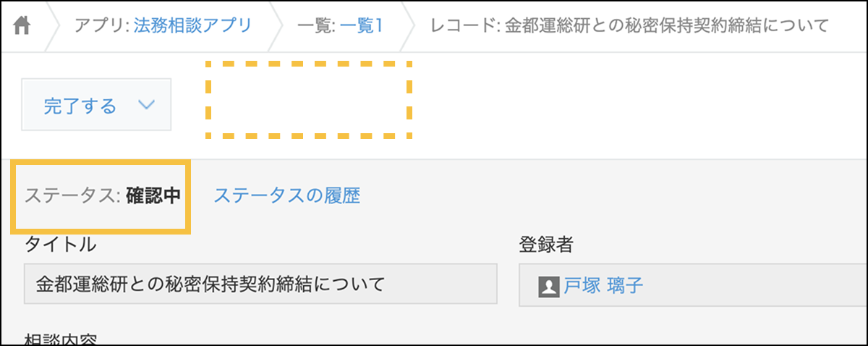Open the ステータスの履歴 link

tap(286, 195)
